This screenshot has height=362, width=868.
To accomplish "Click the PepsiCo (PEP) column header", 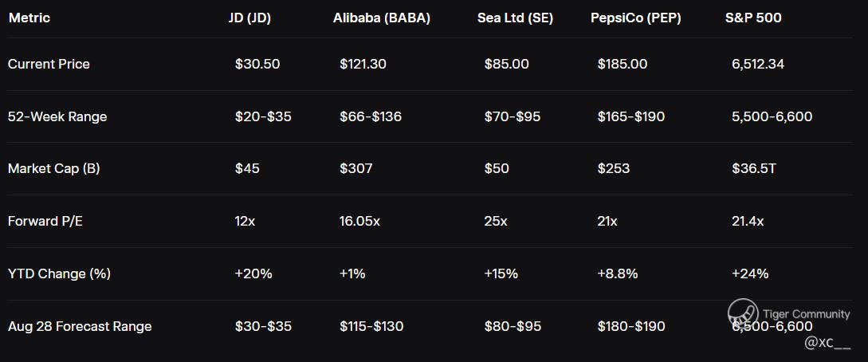I will tap(635, 18).
